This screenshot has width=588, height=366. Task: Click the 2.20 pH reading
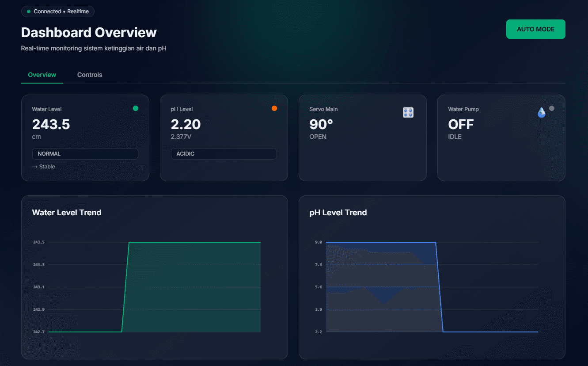pos(186,124)
